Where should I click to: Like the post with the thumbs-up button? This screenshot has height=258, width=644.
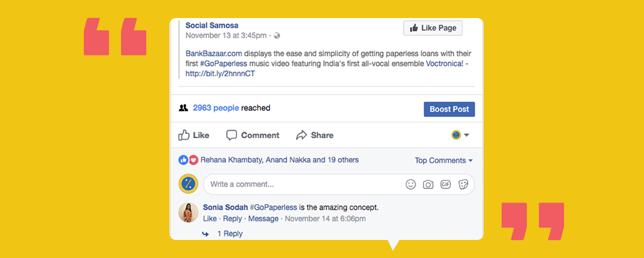point(194,135)
